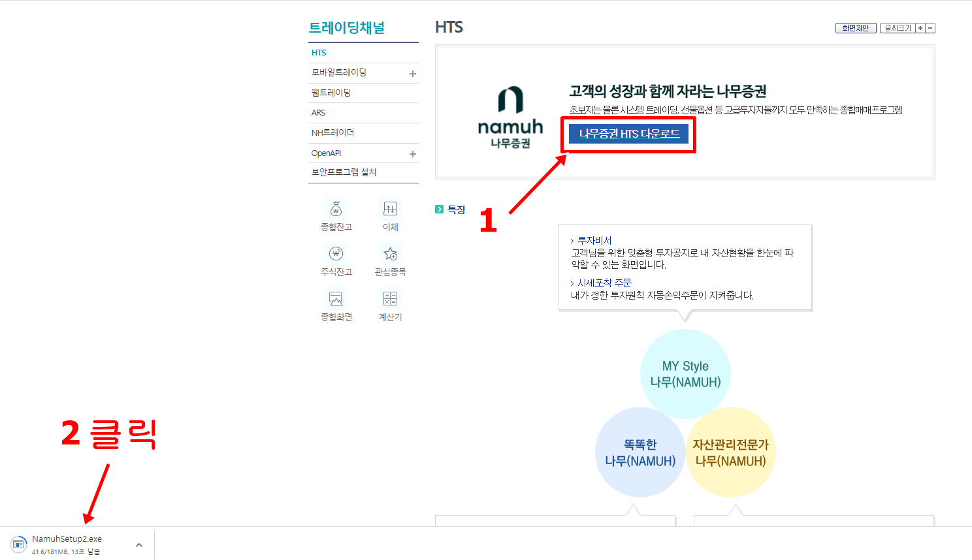Increase font size with the plus button
This screenshot has height=560, width=972.
(920, 28)
